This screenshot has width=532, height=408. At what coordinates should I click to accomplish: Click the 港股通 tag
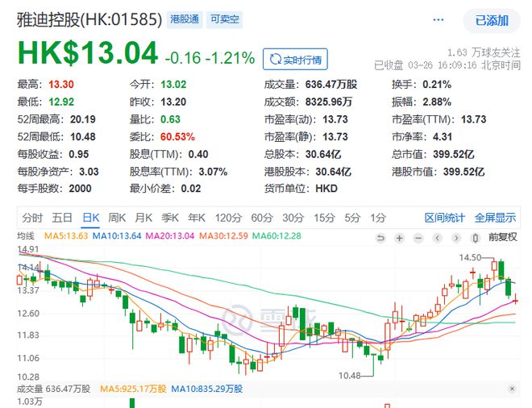(x=185, y=19)
